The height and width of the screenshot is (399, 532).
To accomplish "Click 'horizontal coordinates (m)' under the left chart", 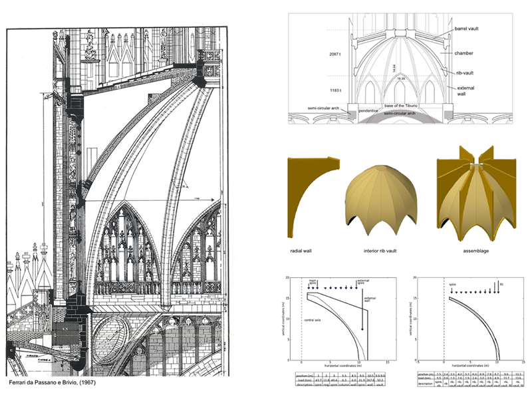I will coord(342,366).
